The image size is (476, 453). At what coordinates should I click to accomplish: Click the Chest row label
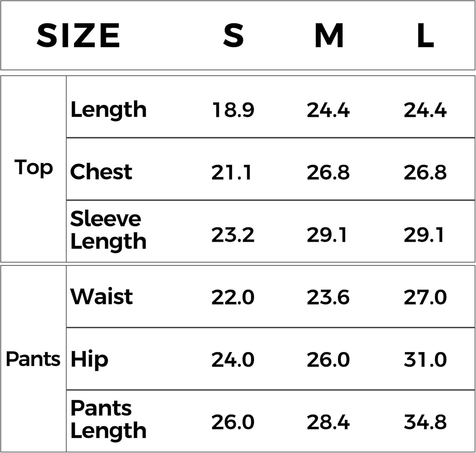[x=101, y=172]
